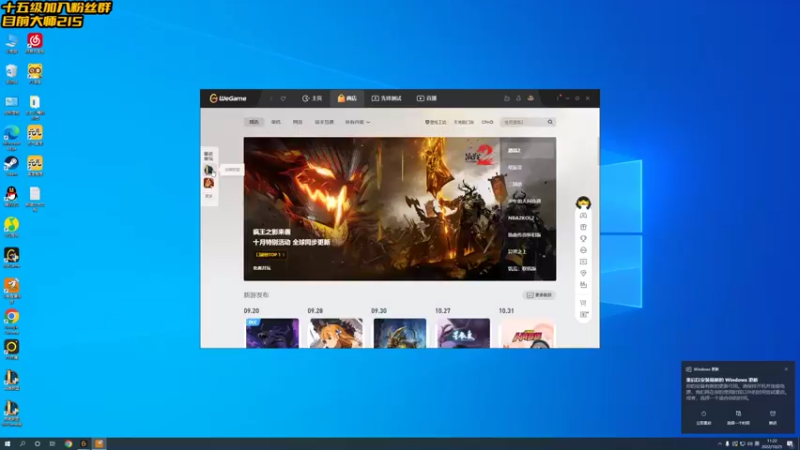The height and width of the screenshot is (450, 800).
Task: Switch to the 直播 live tab
Action: coord(427,98)
